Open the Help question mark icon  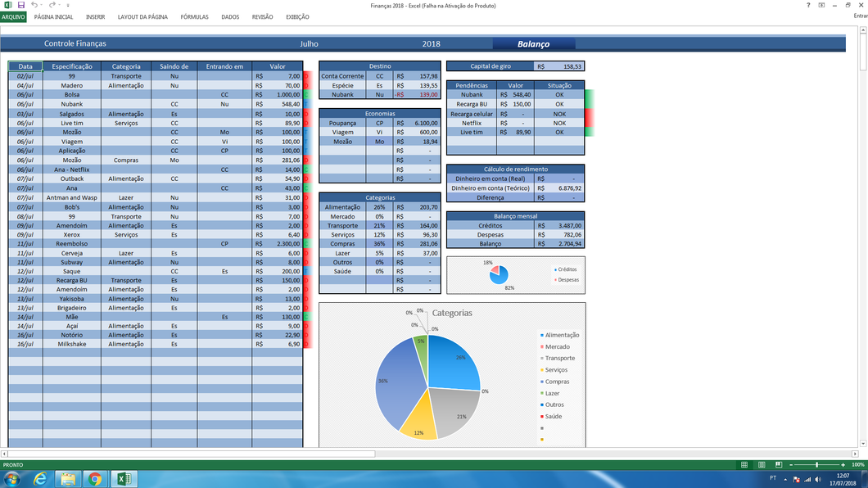[x=808, y=5]
